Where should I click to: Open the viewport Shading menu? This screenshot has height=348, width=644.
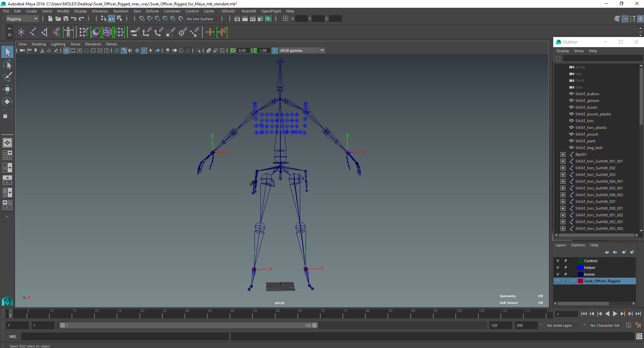pos(39,44)
